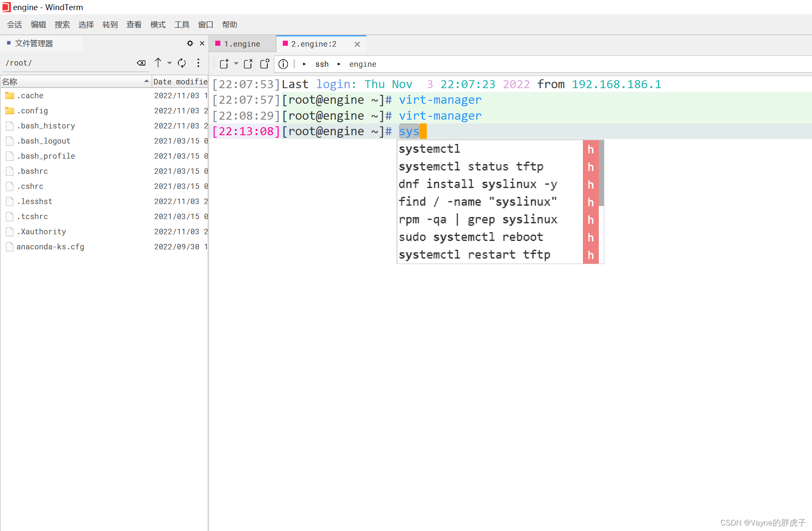Click the session info icon

point(283,64)
